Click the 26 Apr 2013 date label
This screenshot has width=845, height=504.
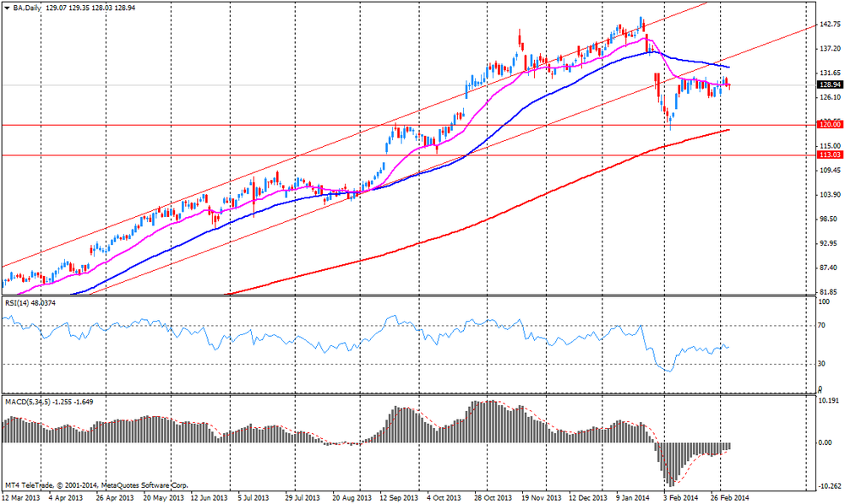[115, 497]
